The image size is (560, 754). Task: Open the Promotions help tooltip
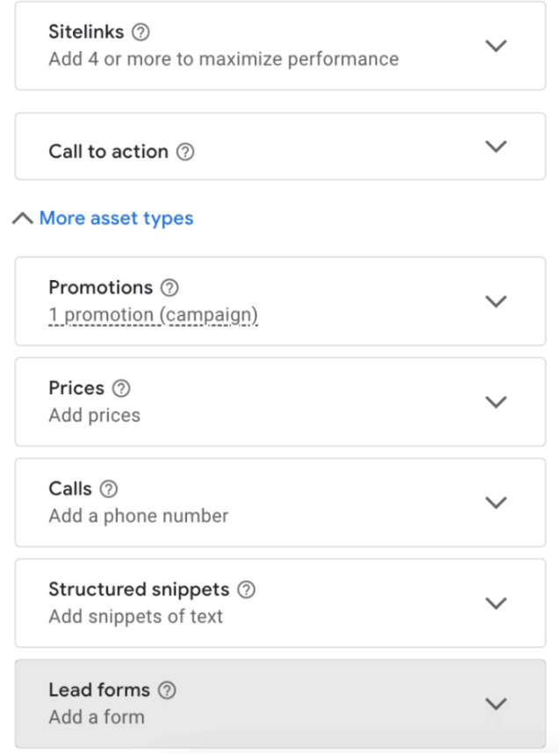(x=169, y=287)
